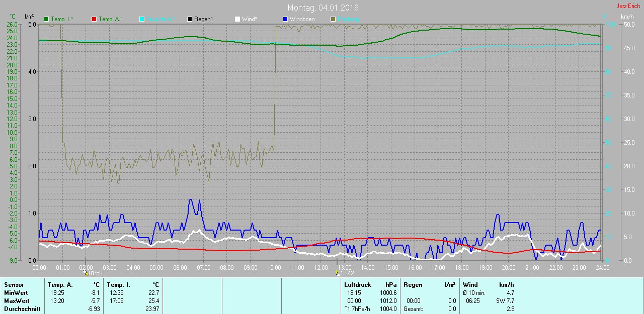Click the '1012.0' pressure maximum value
The image size is (644, 314).
pos(388,301)
